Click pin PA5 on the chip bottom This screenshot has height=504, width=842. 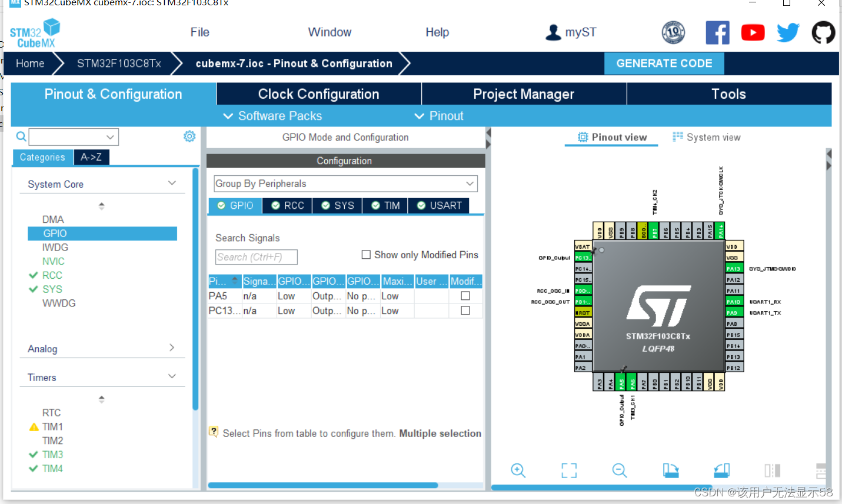pos(621,382)
